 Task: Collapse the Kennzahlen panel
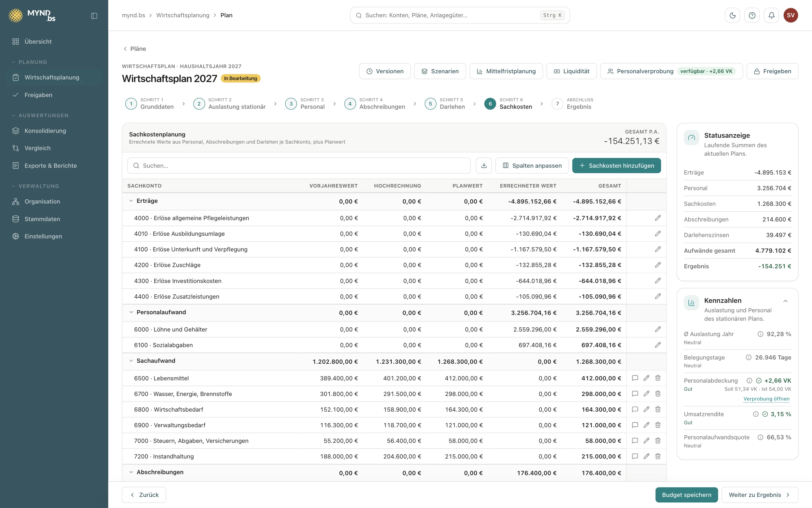[785, 301]
